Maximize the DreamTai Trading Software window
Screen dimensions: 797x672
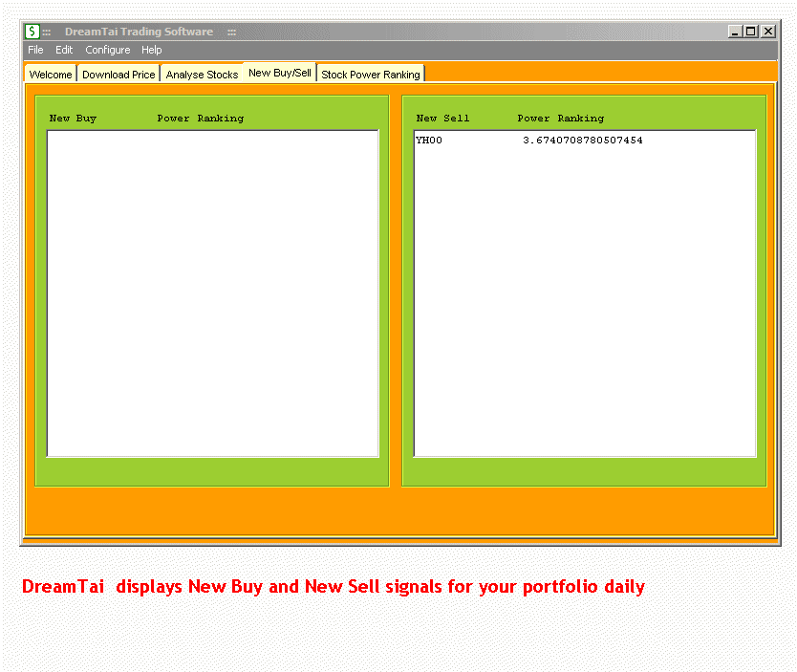tap(751, 32)
